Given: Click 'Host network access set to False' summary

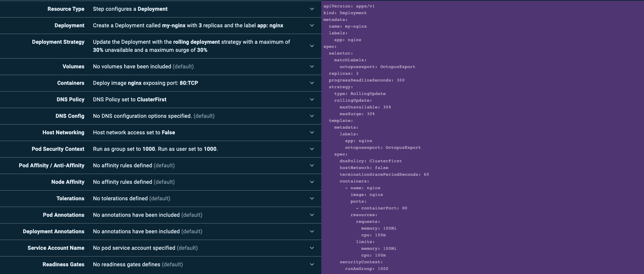Looking at the screenshot, I should [x=134, y=133].
